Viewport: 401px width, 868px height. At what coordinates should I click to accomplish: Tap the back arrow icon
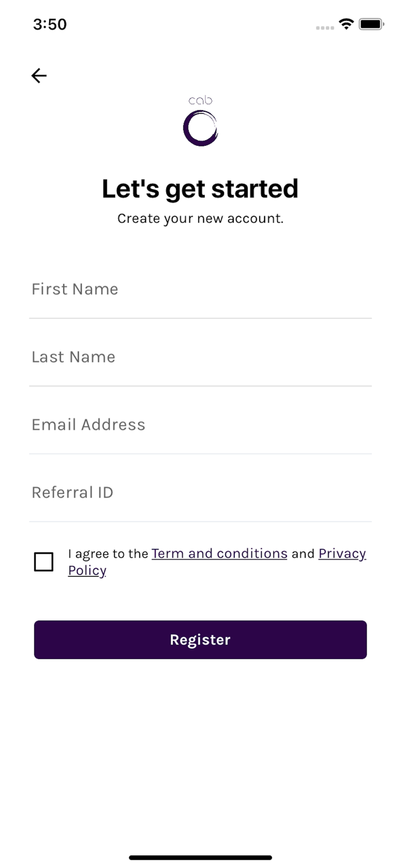tap(39, 75)
